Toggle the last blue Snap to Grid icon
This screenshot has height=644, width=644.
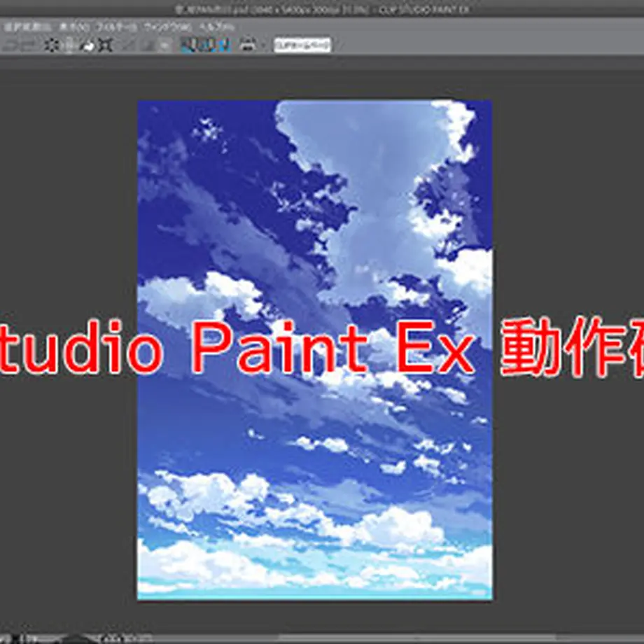(223, 45)
